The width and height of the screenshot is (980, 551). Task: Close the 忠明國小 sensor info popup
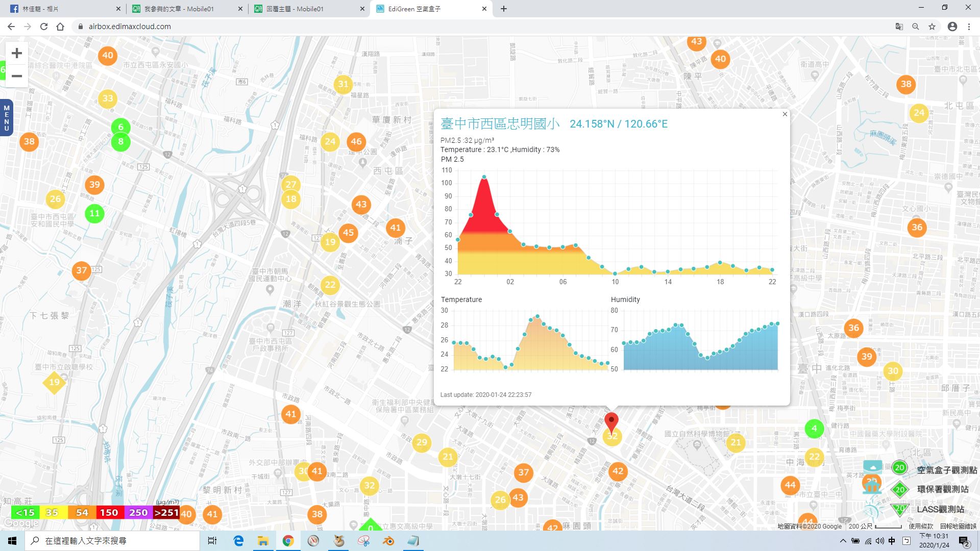[785, 114]
